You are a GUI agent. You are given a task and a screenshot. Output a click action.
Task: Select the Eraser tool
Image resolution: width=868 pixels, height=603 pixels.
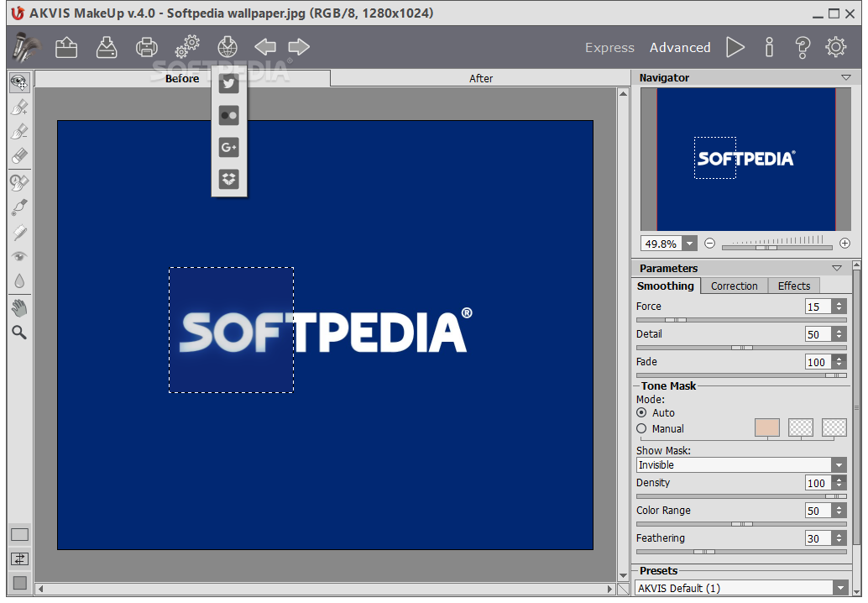[x=19, y=155]
